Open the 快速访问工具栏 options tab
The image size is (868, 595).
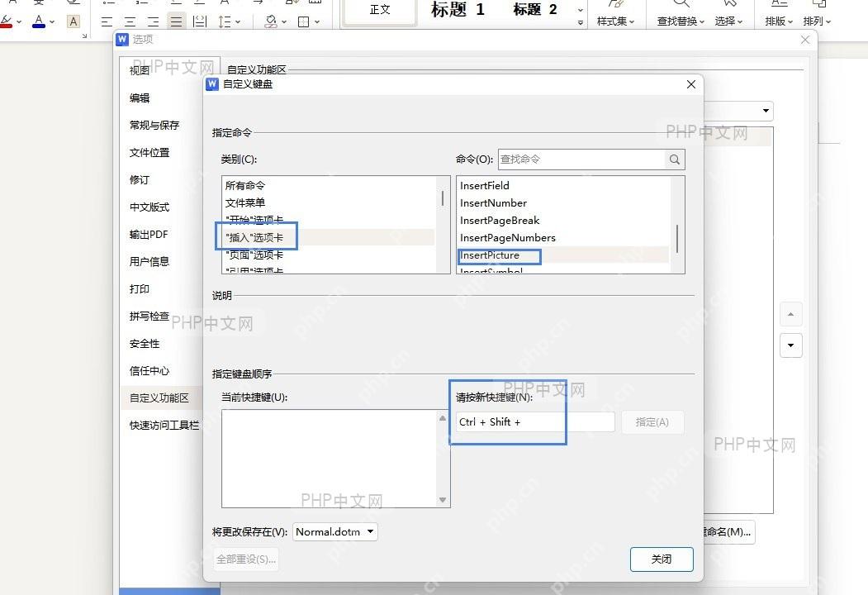tap(164, 426)
